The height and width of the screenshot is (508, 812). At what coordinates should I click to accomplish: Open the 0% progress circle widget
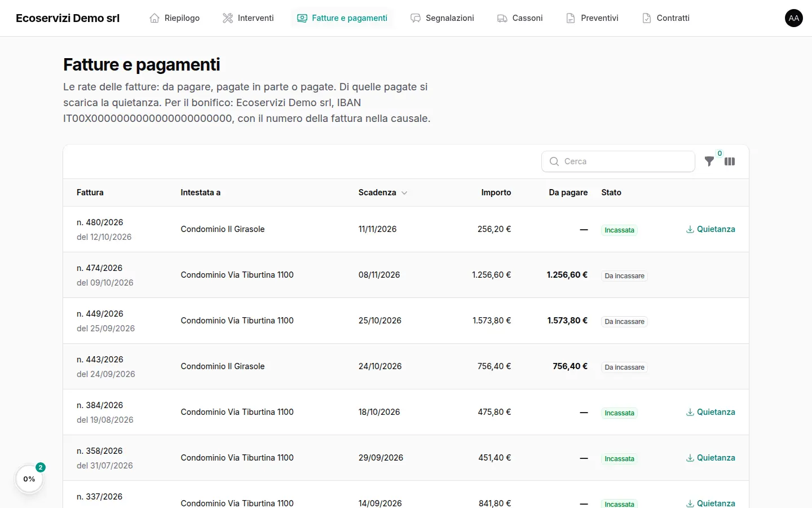click(x=29, y=479)
